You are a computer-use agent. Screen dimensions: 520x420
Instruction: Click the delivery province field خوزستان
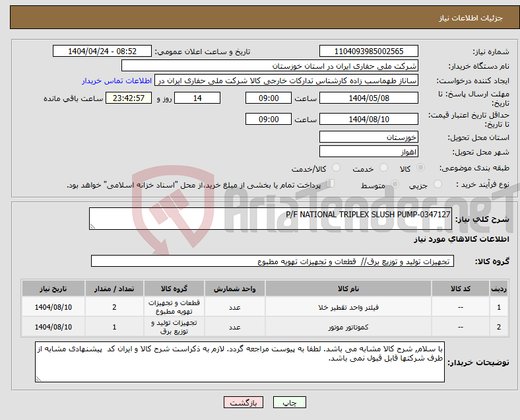pos(368,137)
